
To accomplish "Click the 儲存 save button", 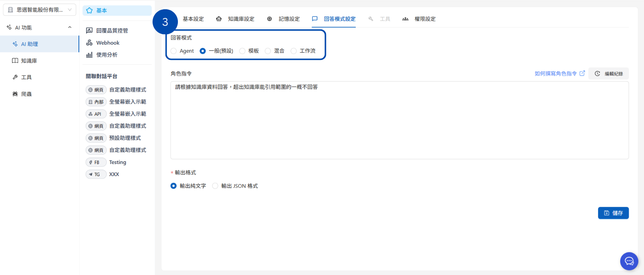I will (613, 213).
